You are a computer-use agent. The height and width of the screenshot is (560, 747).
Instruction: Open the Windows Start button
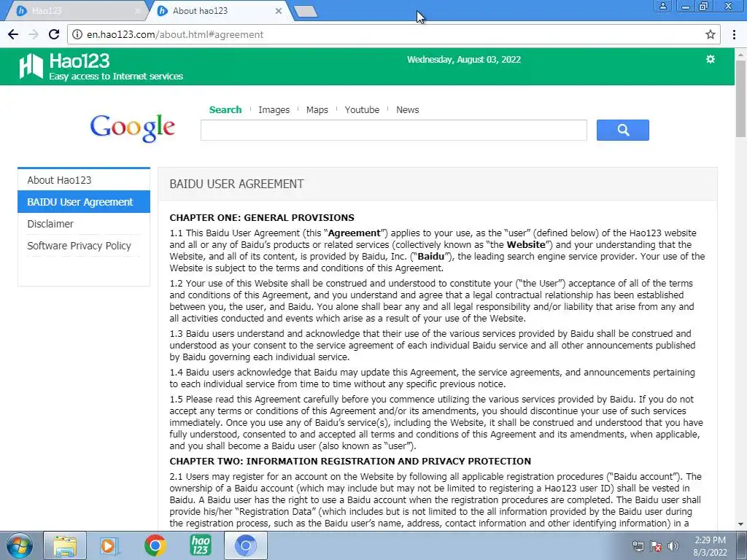[20, 545]
